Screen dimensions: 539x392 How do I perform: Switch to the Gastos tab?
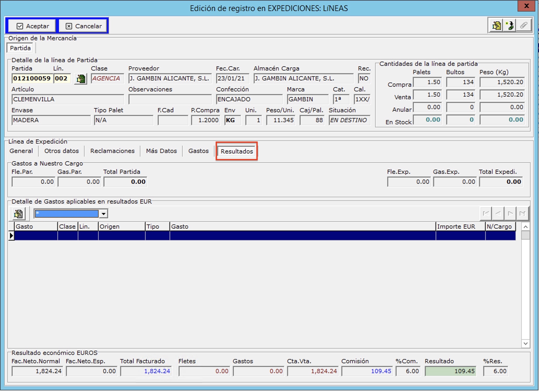(198, 151)
